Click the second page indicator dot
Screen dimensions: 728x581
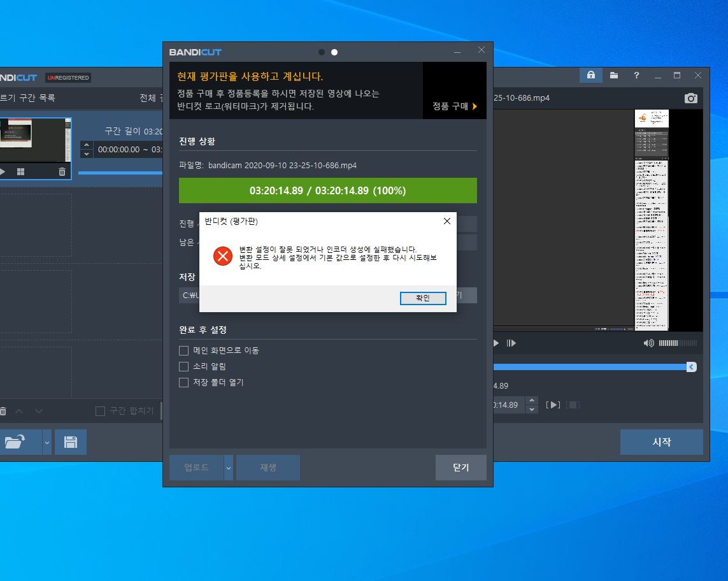[334, 52]
